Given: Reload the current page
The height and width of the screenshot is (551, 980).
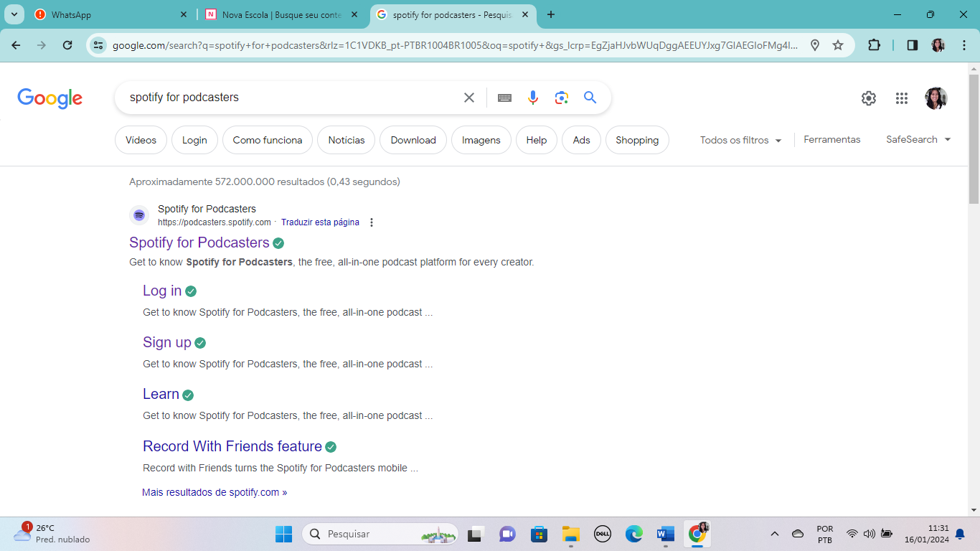Looking at the screenshot, I should [x=67, y=45].
